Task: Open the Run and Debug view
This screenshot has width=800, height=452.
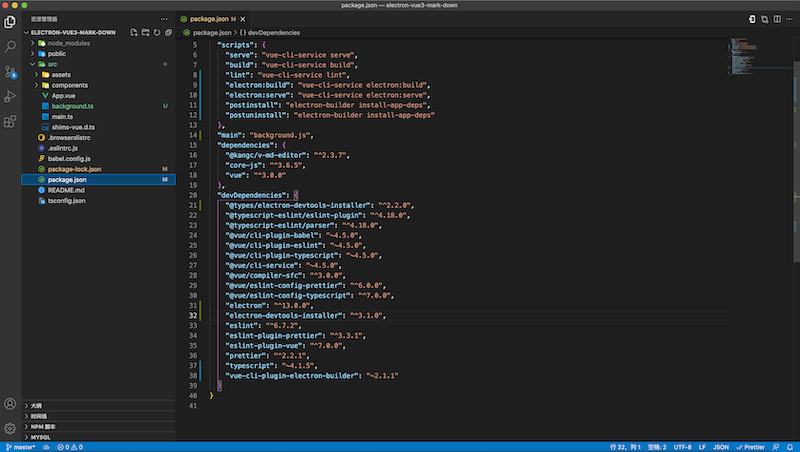Action: (10, 96)
